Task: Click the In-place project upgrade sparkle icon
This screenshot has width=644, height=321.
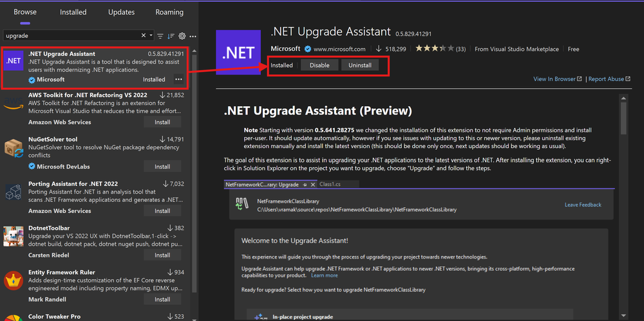Action: tap(260, 317)
